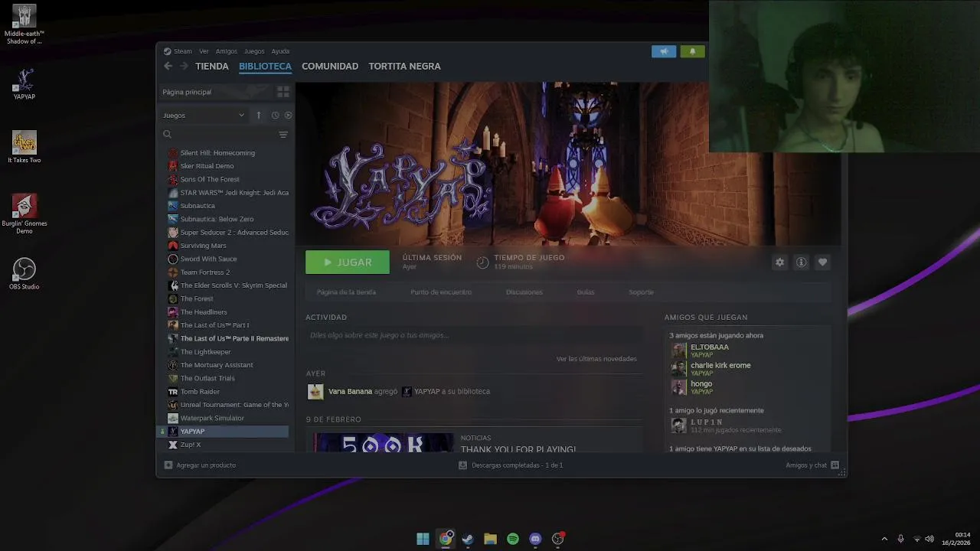980x551 pixels.
Task: Open Spotify from the taskbar
Action: click(x=513, y=539)
